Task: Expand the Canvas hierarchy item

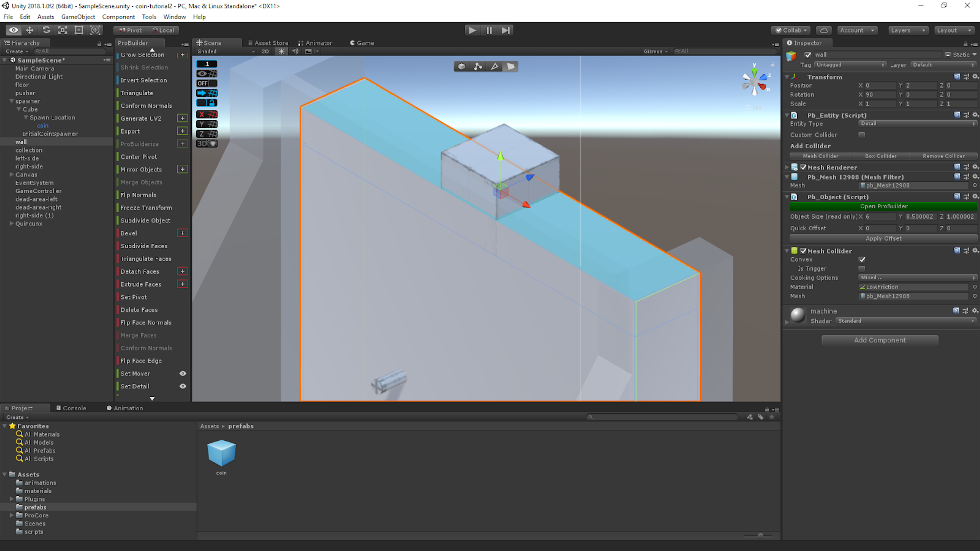Action: tap(11, 174)
